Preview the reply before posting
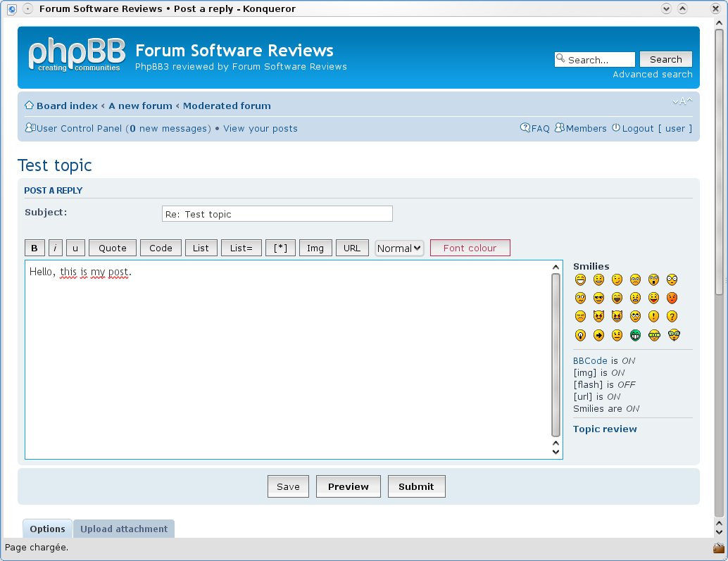This screenshot has width=728, height=561. 348,486
